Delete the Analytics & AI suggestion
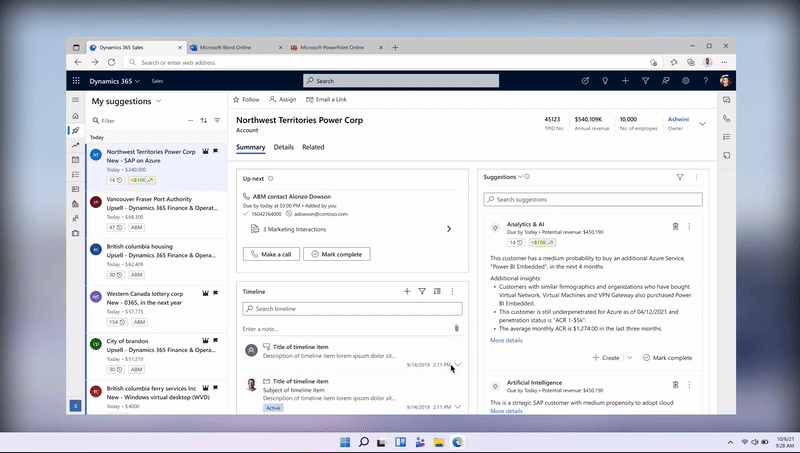800x453 pixels. (x=675, y=226)
